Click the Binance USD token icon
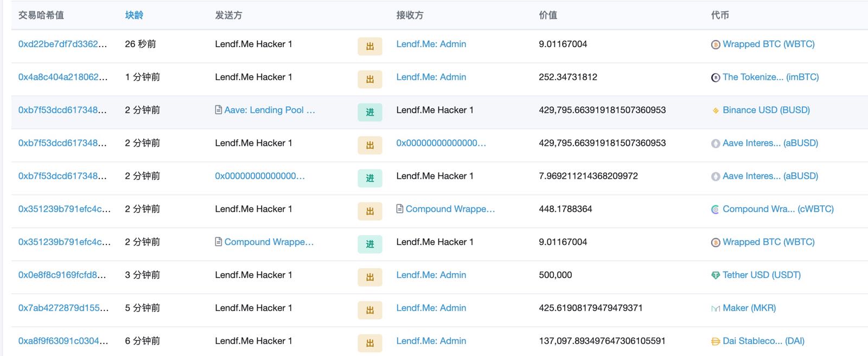This screenshot has height=356, width=868. pos(716,111)
